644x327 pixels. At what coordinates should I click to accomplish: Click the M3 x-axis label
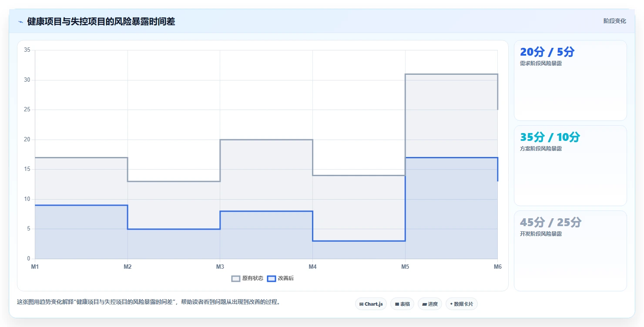(220, 267)
